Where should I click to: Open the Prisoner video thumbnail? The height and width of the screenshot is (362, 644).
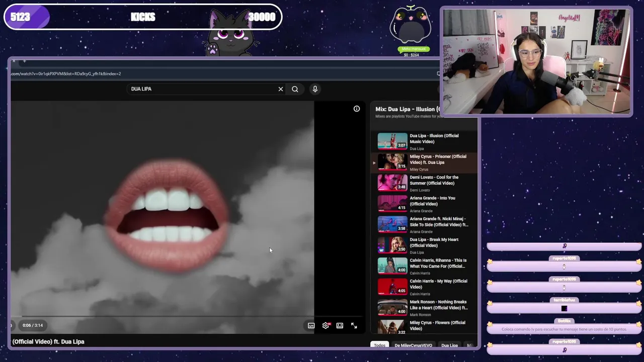point(392,162)
